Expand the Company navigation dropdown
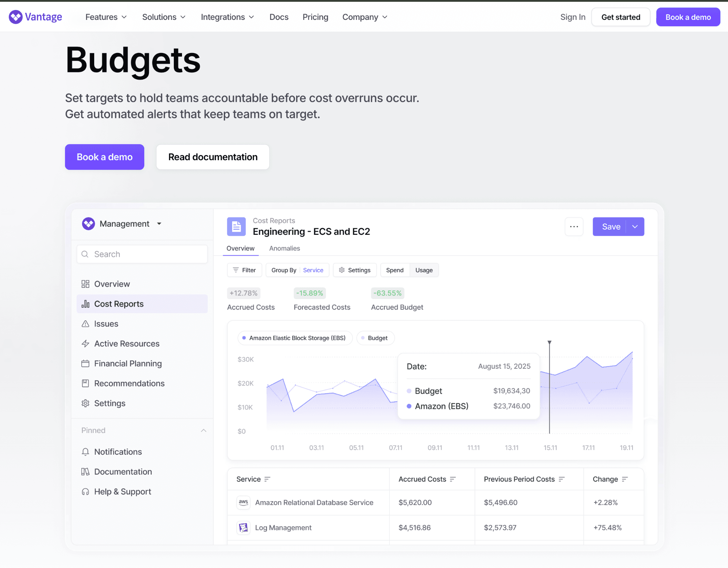 click(365, 17)
